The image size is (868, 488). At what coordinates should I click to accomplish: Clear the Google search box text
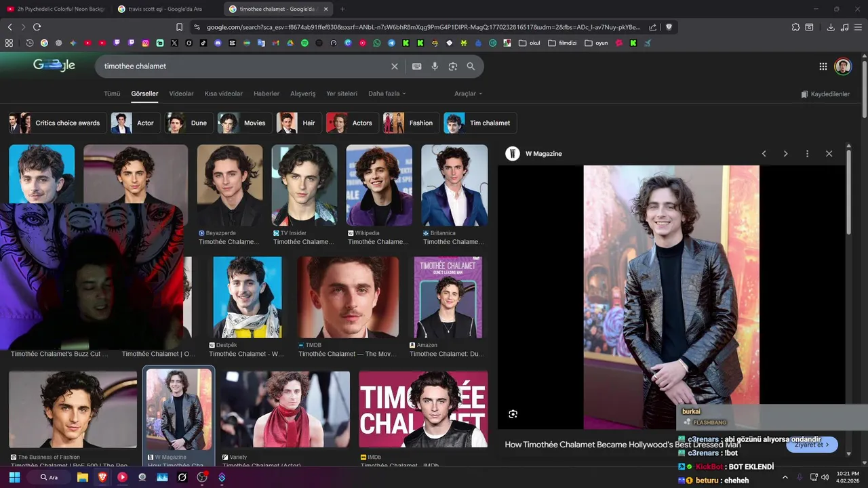click(395, 66)
